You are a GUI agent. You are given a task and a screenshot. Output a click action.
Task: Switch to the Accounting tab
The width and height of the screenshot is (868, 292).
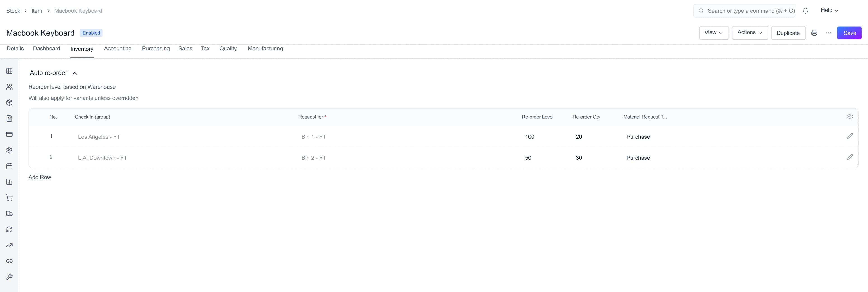pos(118,49)
